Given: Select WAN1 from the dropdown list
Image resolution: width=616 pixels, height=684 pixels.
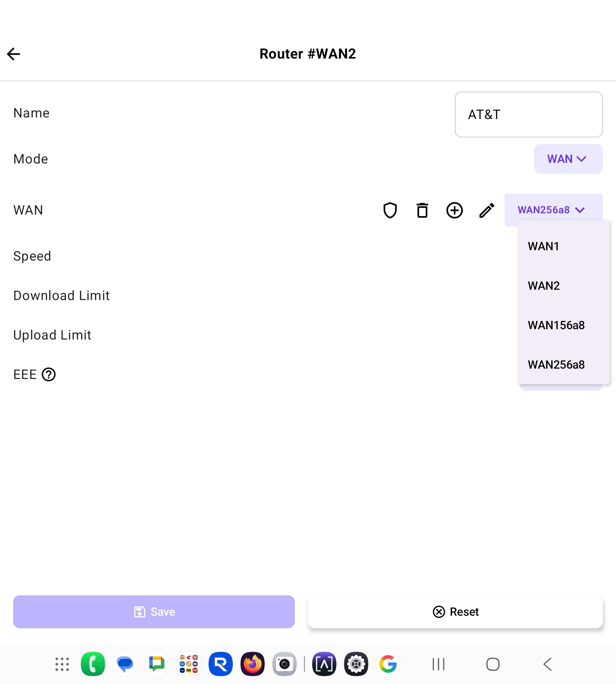Looking at the screenshot, I should pos(544,246).
